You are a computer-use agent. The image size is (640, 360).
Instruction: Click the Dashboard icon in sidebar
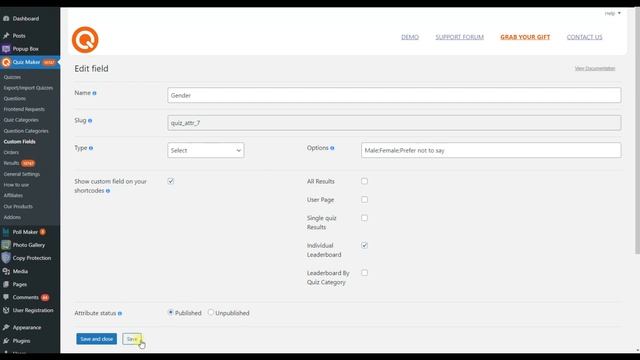(x=6, y=19)
